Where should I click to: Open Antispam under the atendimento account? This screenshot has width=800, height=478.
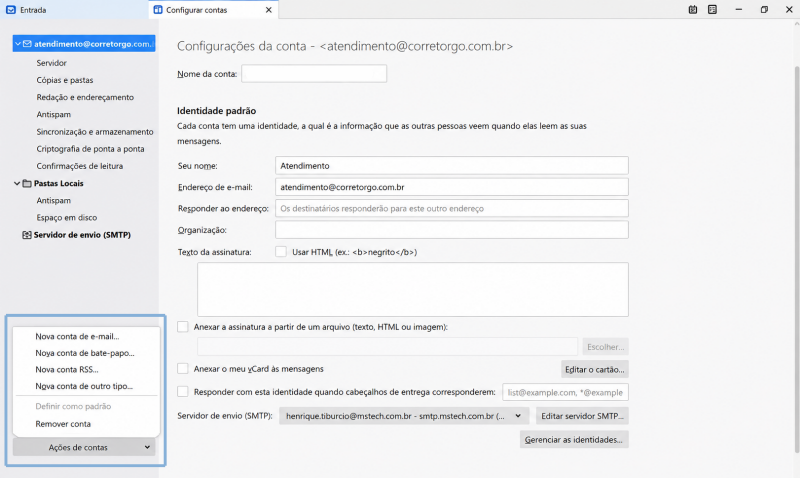(54, 114)
